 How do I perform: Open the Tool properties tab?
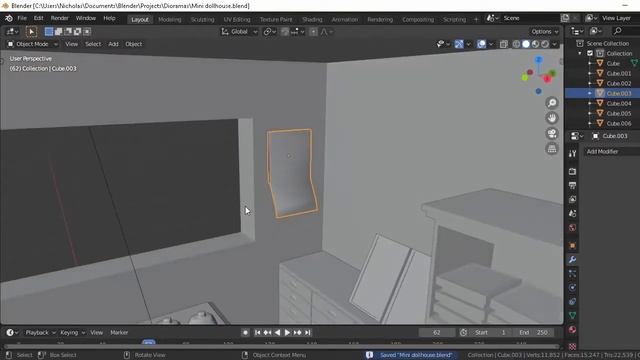(572, 153)
